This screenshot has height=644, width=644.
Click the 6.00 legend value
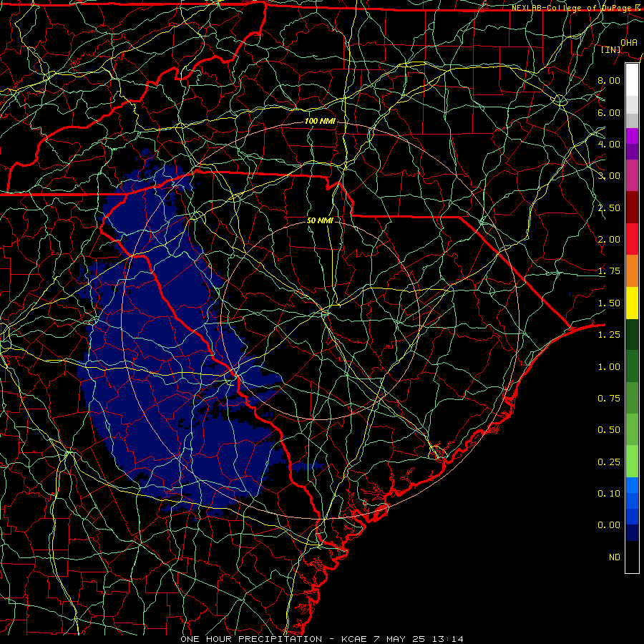click(609, 112)
